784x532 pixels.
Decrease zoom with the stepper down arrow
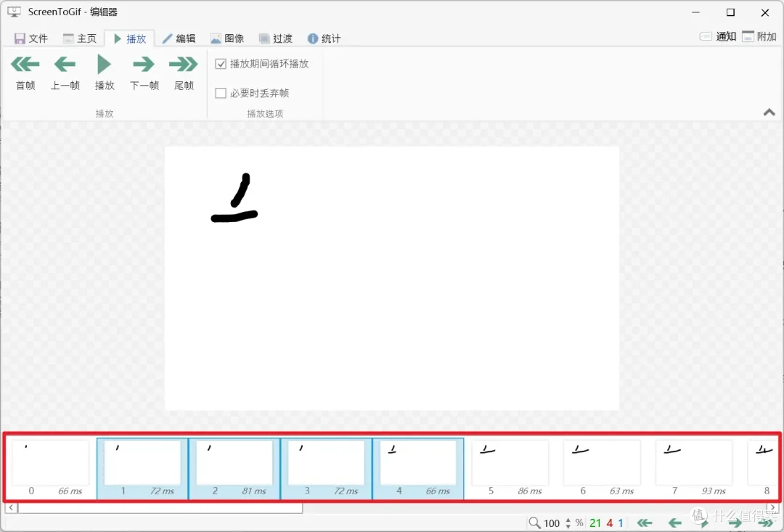[x=568, y=526]
